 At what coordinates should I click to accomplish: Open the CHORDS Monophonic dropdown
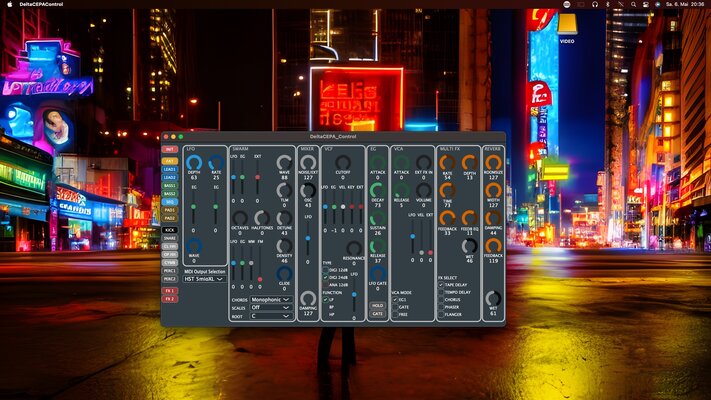[x=271, y=300]
